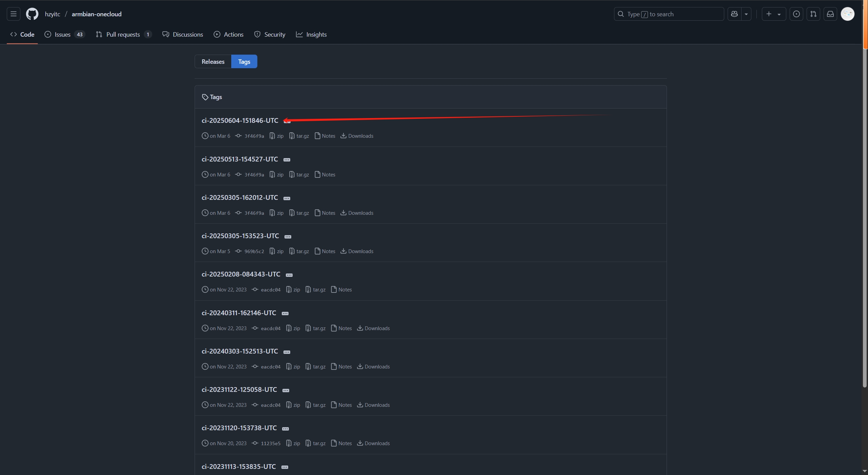Switch to the Security tab

point(270,34)
